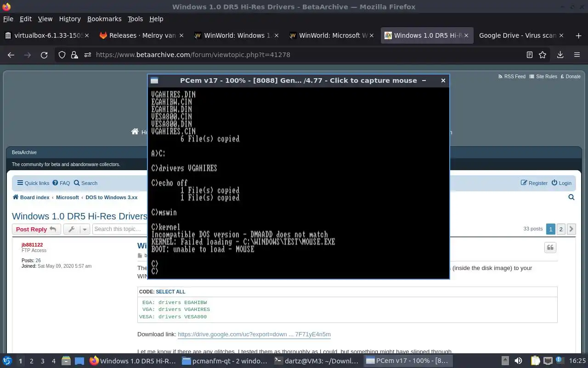588x368 pixels.
Task: Close the Releases · Melroy van tab
Action: click(x=182, y=35)
